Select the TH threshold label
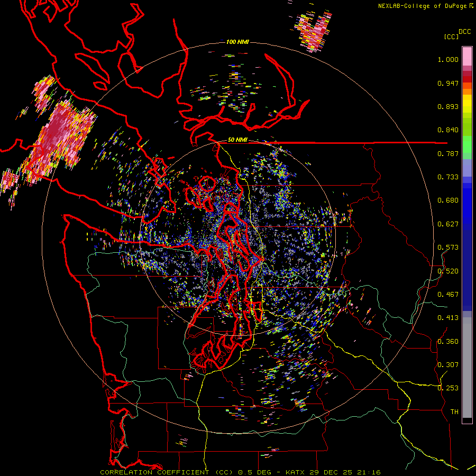Viewport: 476px width, 476px height. [x=454, y=412]
